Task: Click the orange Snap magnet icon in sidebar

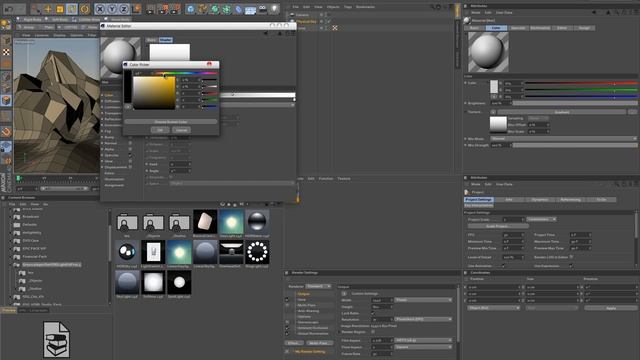Action: (6, 132)
